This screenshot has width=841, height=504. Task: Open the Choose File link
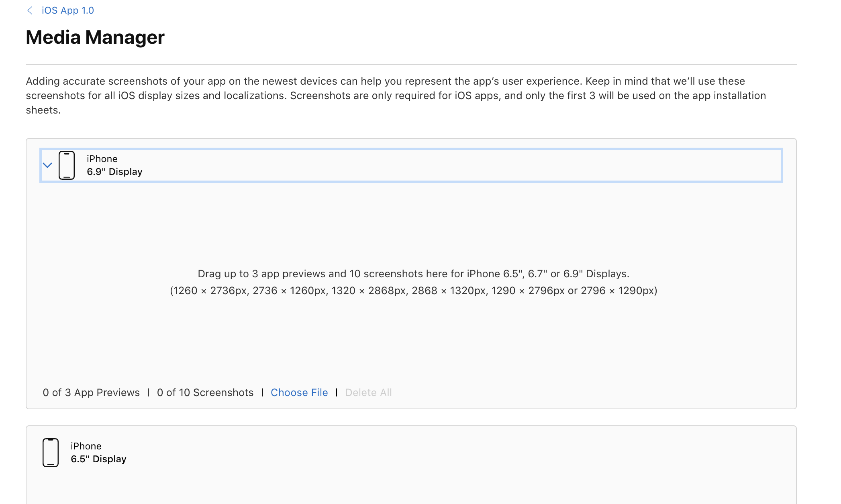pyautogui.click(x=299, y=392)
